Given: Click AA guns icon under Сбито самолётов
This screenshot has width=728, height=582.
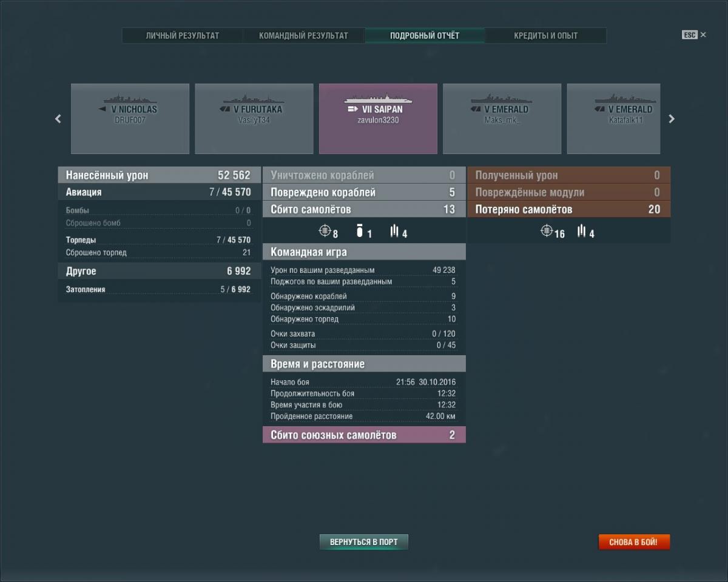Looking at the screenshot, I should (x=394, y=231).
